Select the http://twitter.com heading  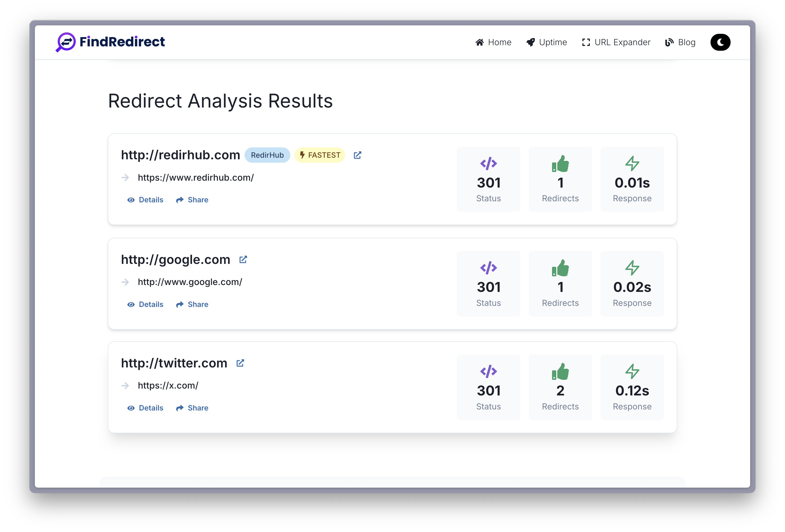[x=174, y=363]
